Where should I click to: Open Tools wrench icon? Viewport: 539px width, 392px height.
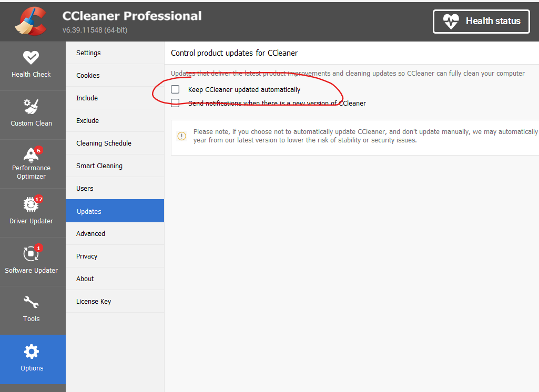point(31,303)
